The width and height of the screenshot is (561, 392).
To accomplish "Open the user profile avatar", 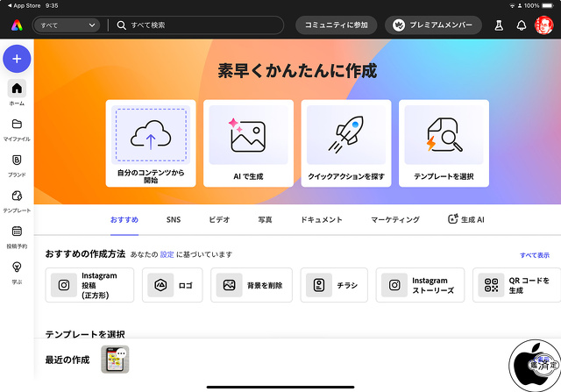I will 543,25.
